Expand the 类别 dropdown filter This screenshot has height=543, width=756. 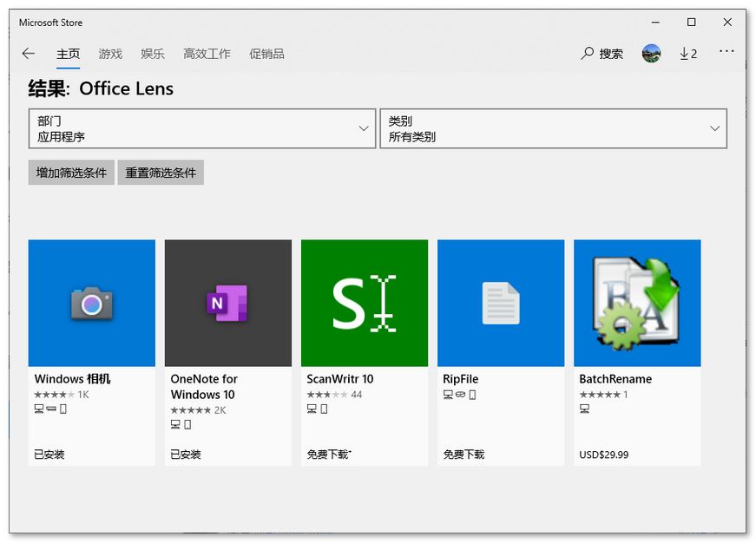(553, 128)
